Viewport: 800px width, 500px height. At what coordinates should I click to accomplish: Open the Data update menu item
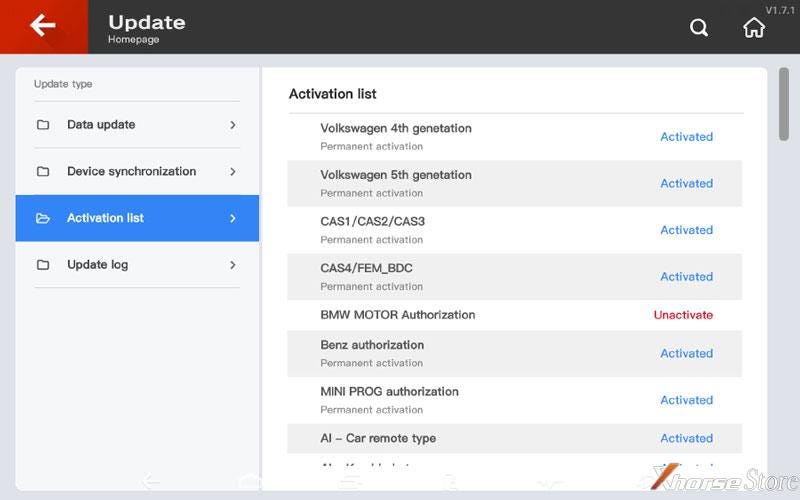(x=137, y=124)
